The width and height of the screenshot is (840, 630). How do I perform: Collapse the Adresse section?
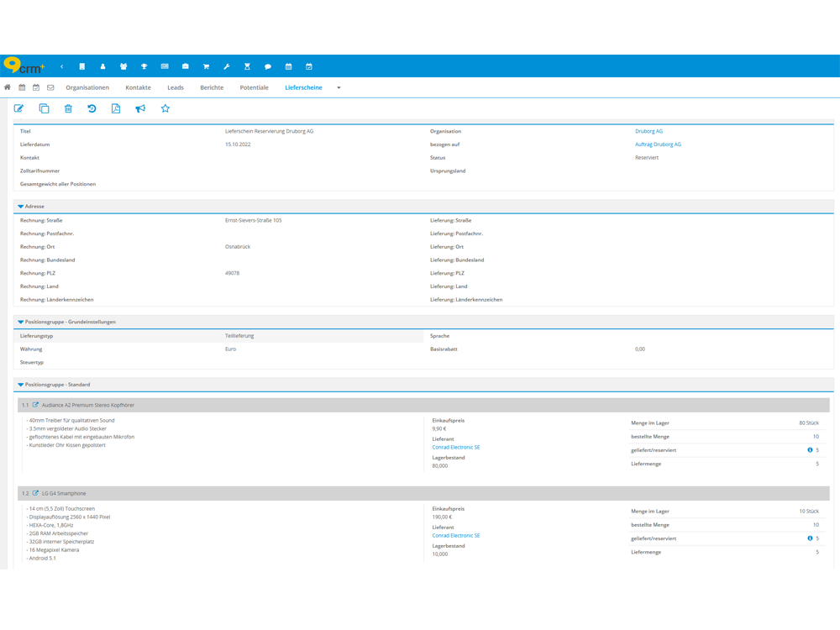click(21, 207)
